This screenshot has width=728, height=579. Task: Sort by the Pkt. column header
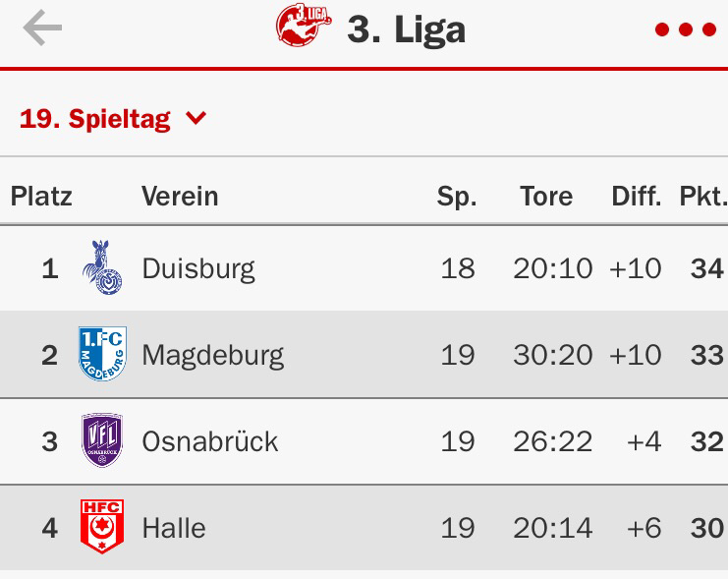point(702,196)
